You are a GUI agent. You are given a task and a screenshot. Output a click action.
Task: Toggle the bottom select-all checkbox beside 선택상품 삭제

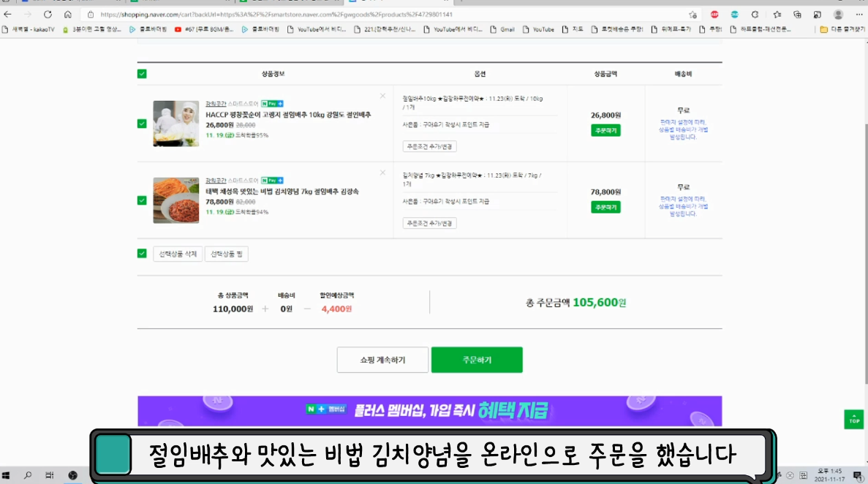pos(142,253)
